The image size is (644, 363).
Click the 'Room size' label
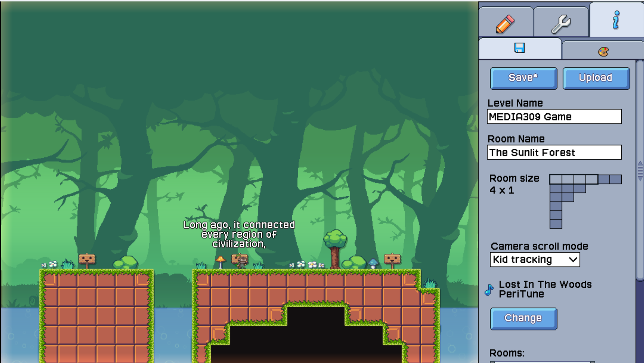pyautogui.click(x=514, y=178)
